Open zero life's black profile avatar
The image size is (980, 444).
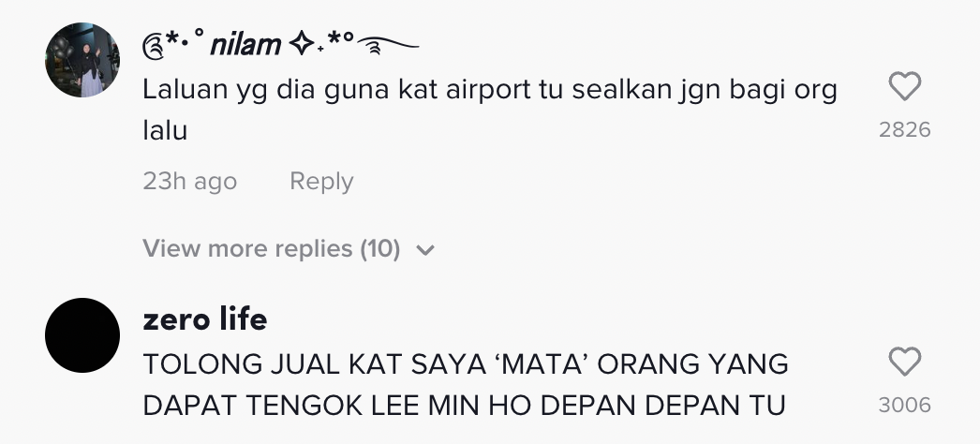pyautogui.click(x=82, y=335)
